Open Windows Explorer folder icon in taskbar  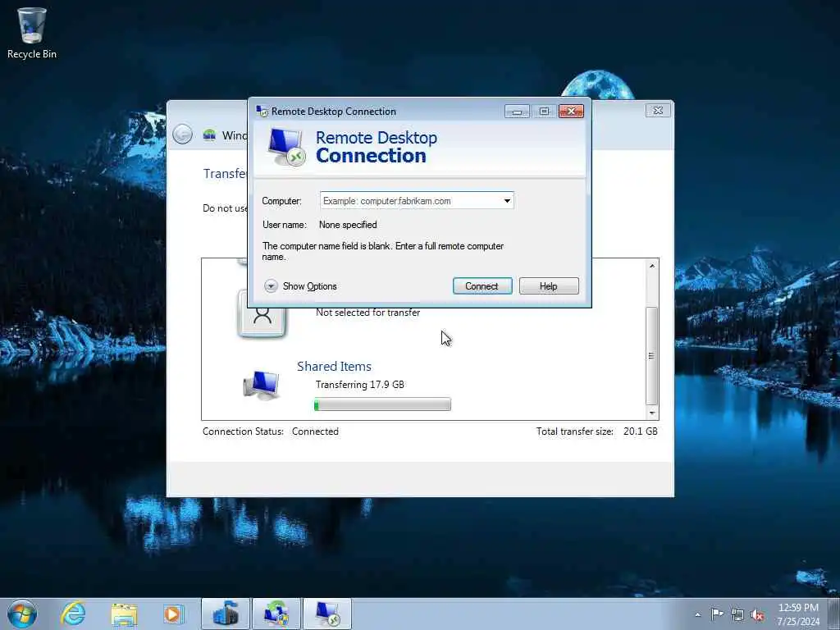pos(124,614)
